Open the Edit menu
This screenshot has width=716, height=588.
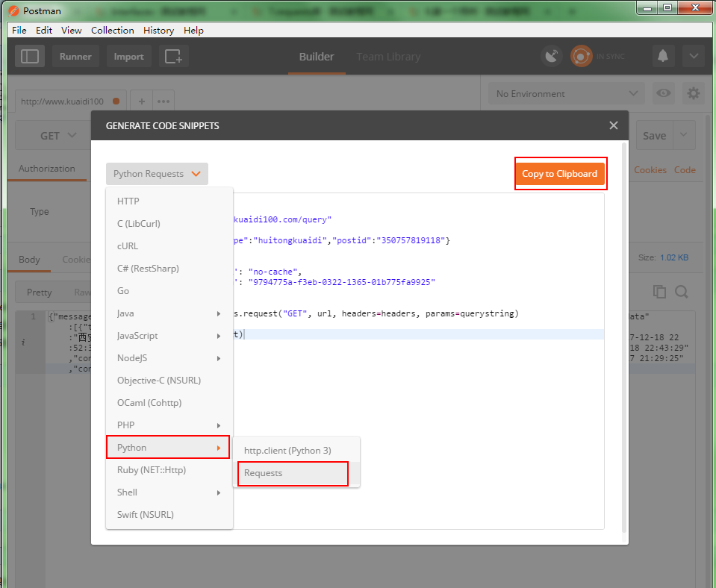coord(44,30)
